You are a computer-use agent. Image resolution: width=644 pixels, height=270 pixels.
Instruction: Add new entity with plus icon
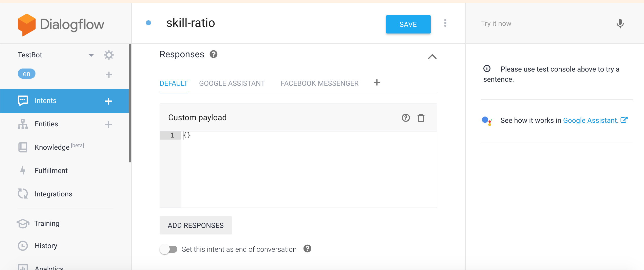pyautogui.click(x=108, y=124)
